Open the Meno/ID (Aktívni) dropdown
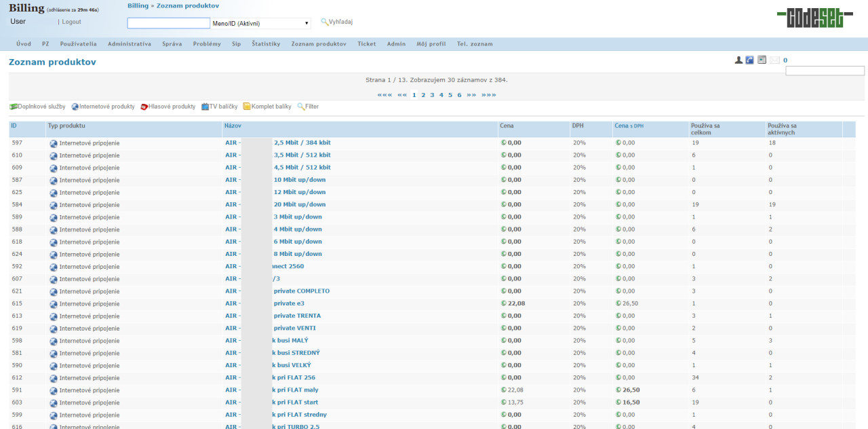 click(260, 23)
